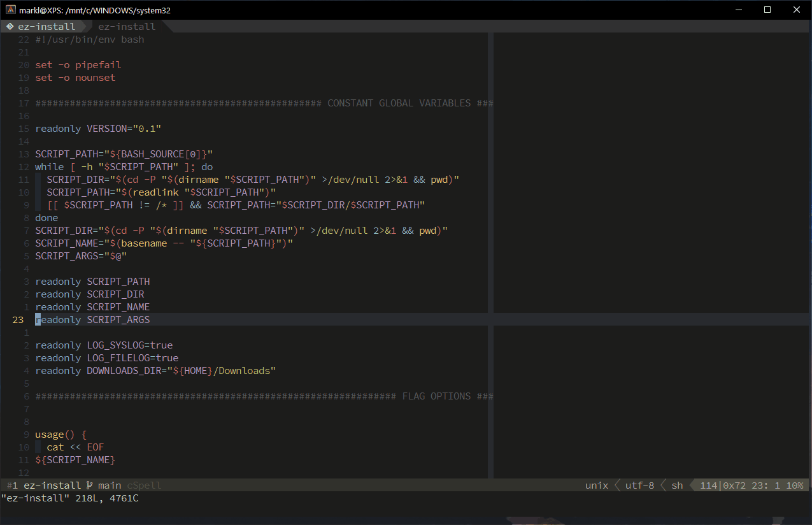Click the line 'readonly SCRIPT_NAME'
812x525 pixels.
92,307
